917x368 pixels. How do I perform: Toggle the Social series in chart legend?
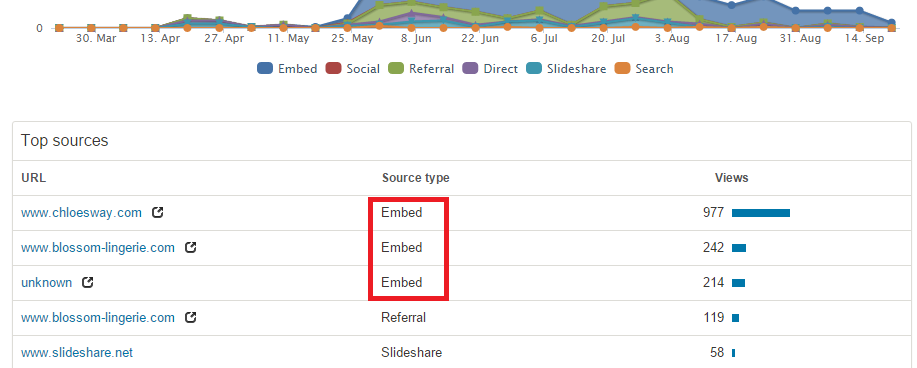tap(353, 69)
